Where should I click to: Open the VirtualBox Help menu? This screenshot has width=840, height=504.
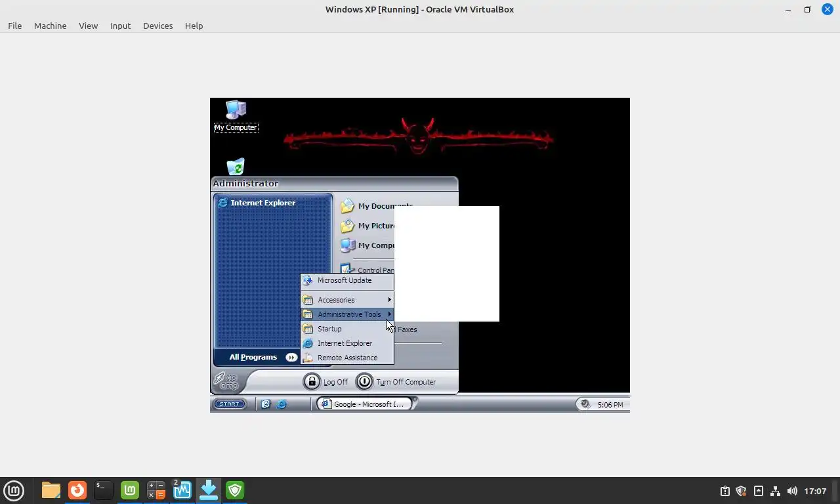coord(194,26)
